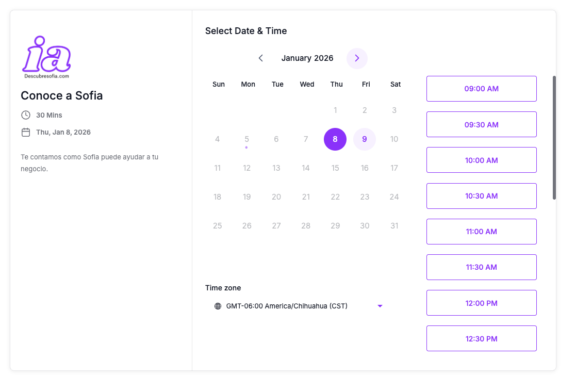Click the clock icon beside 30 Mins

[26, 115]
